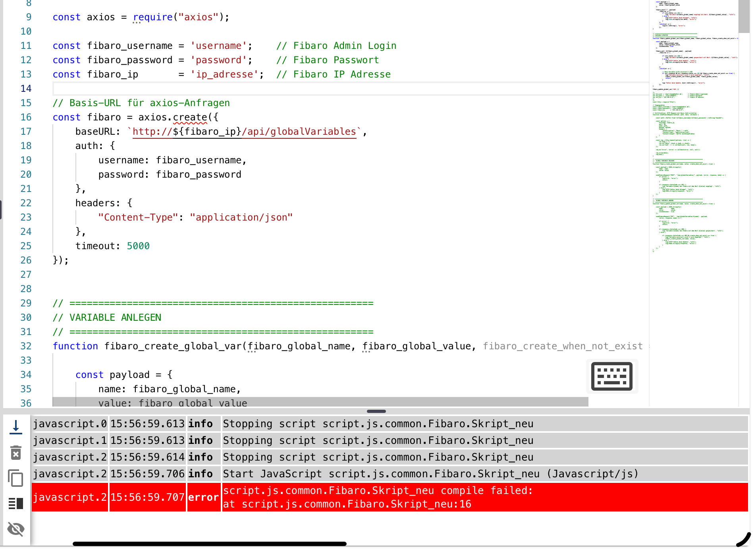Image resolution: width=756 pixels, height=552 pixels.
Task: Click the 15:56:59.707 timestamp
Action: click(148, 497)
